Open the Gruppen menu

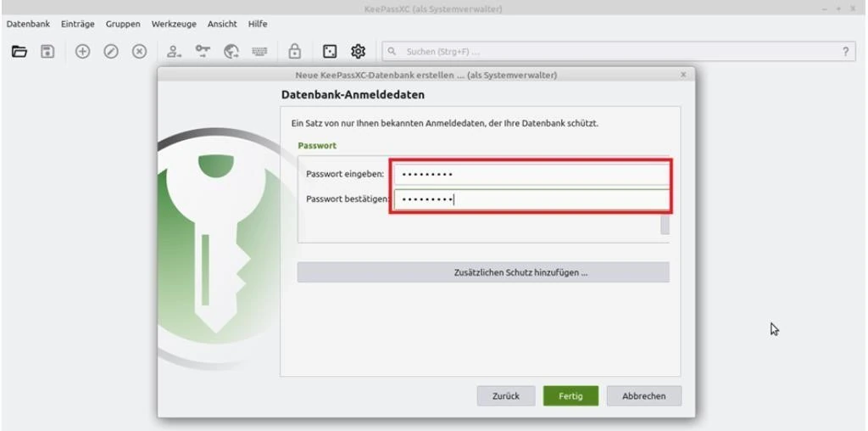coord(123,24)
